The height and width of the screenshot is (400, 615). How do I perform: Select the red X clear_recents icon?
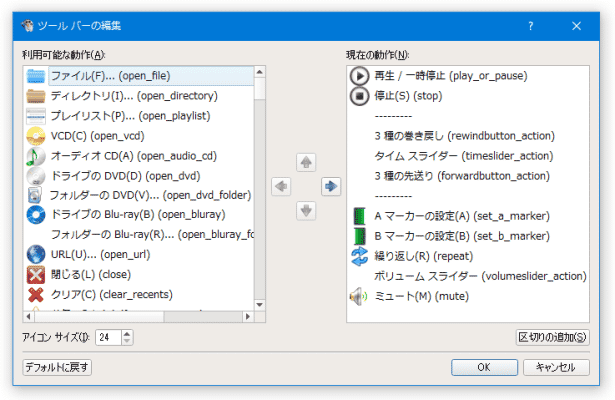coord(36,294)
